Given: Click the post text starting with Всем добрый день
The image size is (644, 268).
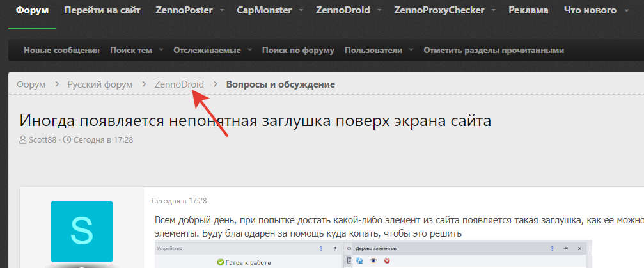Looking at the screenshot, I should (x=399, y=227).
